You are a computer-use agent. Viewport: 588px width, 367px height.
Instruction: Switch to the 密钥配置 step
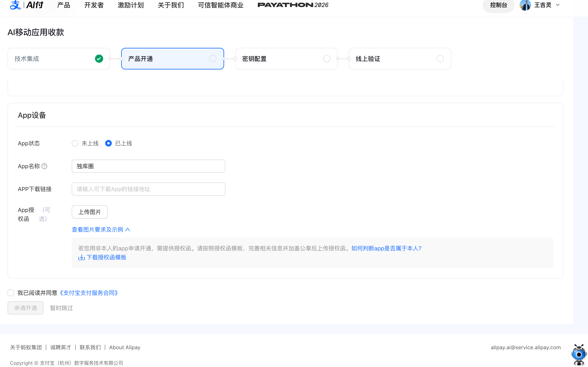(x=286, y=59)
